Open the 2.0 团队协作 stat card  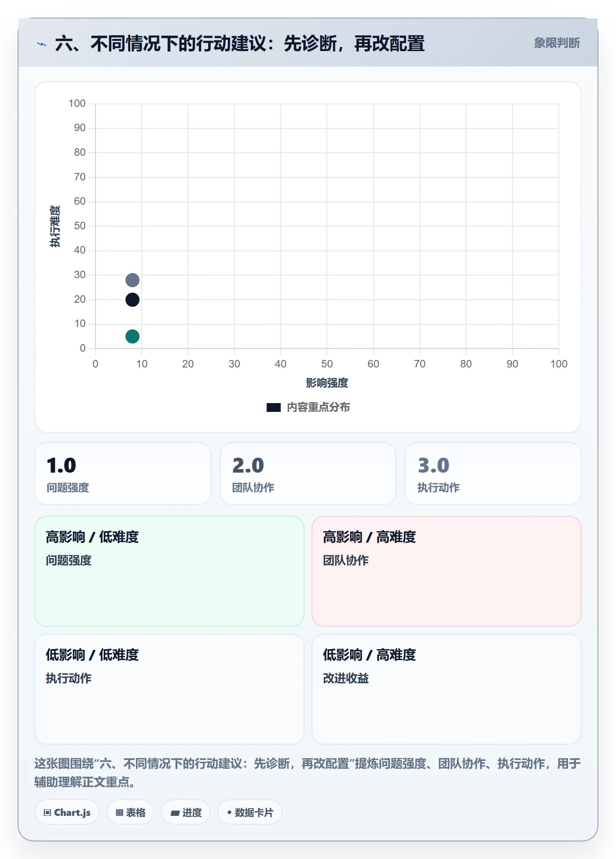click(308, 474)
